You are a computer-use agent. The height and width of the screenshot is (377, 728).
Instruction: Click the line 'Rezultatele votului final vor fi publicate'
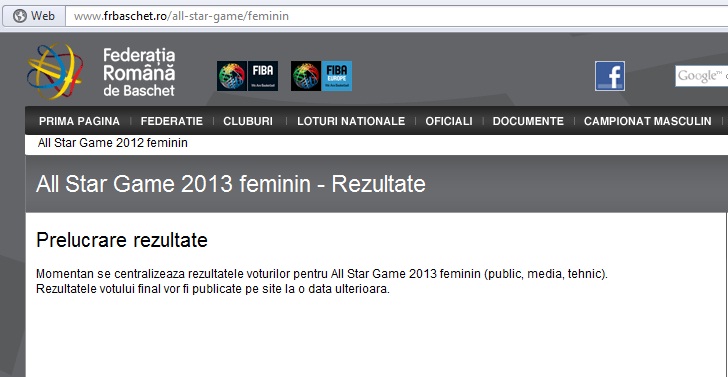coord(213,289)
